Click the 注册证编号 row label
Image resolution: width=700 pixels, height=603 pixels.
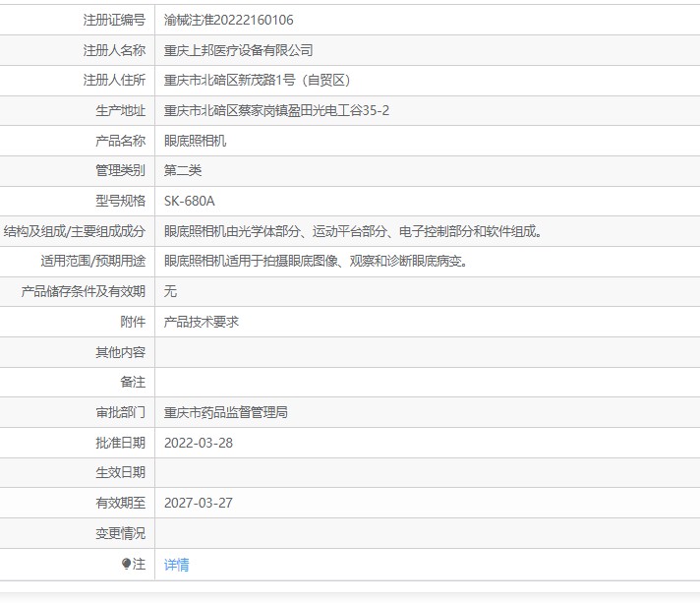tap(114, 20)
